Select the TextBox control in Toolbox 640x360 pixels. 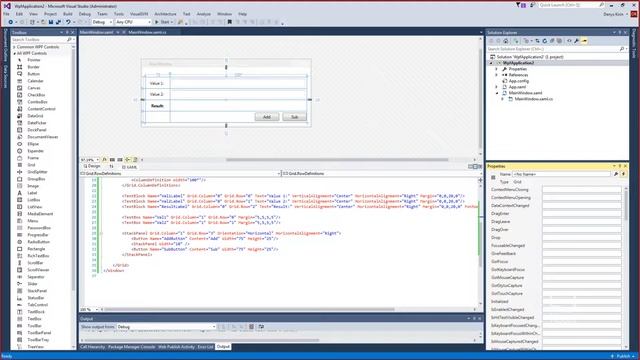(35, 318)
